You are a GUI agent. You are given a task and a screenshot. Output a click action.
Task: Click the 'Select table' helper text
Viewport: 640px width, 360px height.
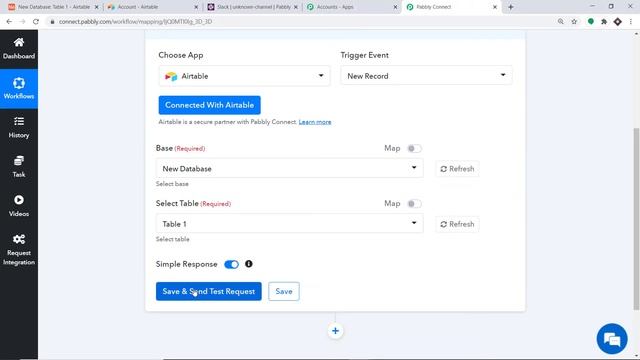point(173,239)
